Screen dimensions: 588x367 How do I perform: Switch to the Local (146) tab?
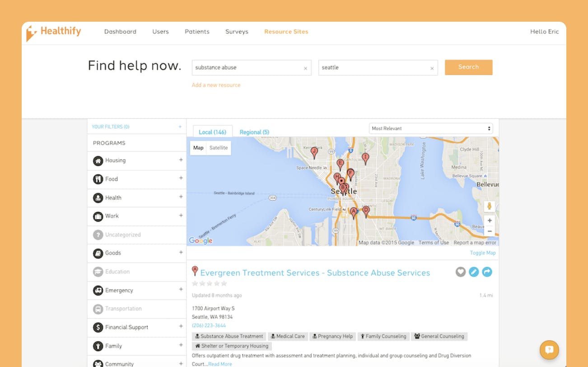pyautogui.click(x=212, y=132)
